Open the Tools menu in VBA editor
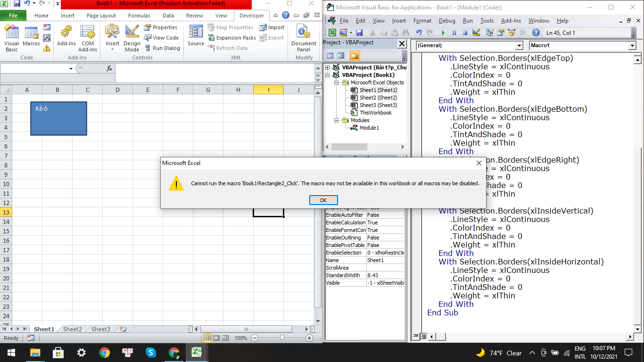 click(x=487, y=21)
